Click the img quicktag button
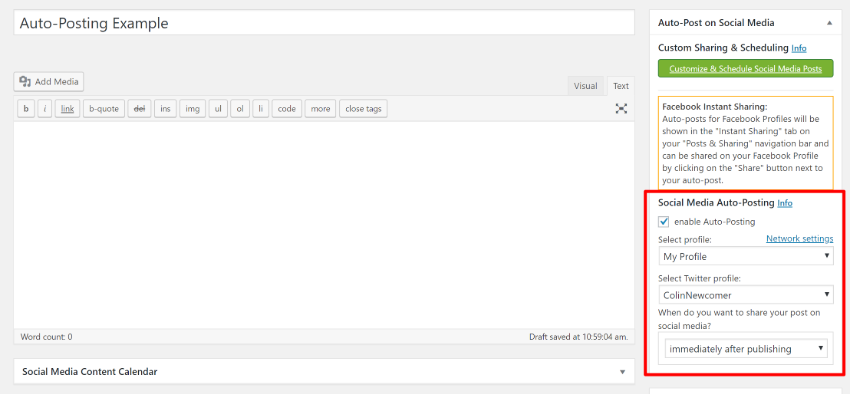Screen dimensions: 850x394 (x=192, y=109)
